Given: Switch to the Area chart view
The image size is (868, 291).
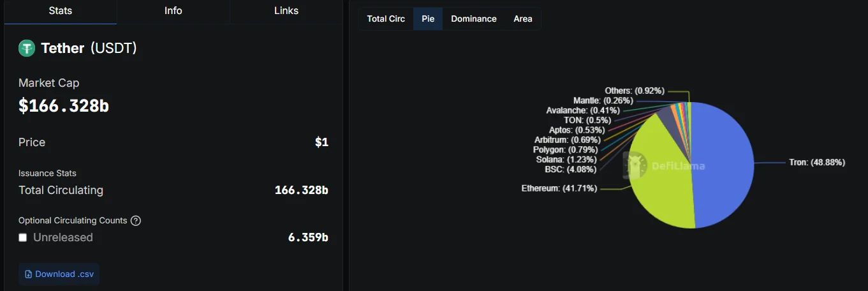Looking at the screenshot, I should coord(523,19).
